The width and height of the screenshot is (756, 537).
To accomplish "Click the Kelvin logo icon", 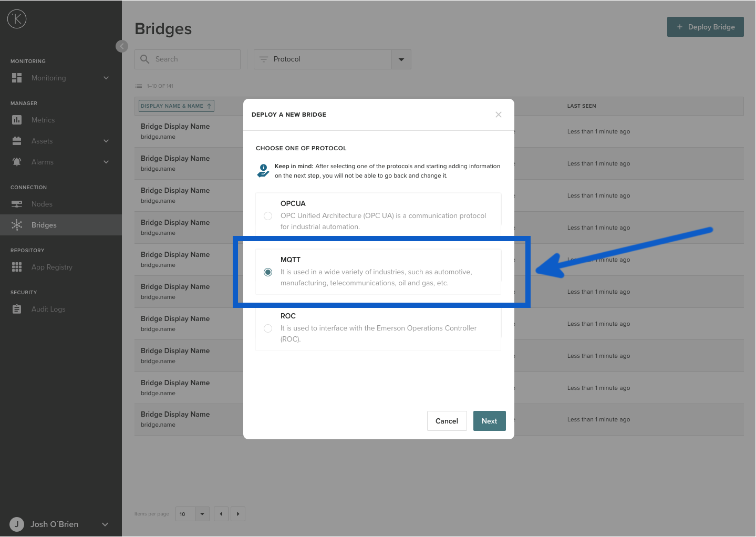I will 17,19.
